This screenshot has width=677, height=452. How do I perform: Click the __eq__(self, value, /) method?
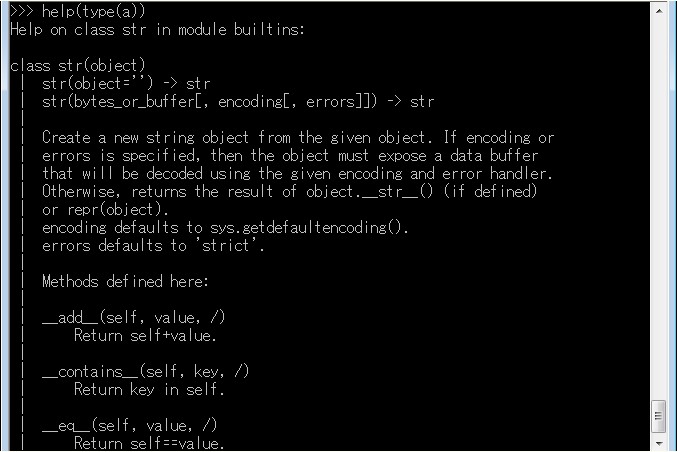point(130,426)
